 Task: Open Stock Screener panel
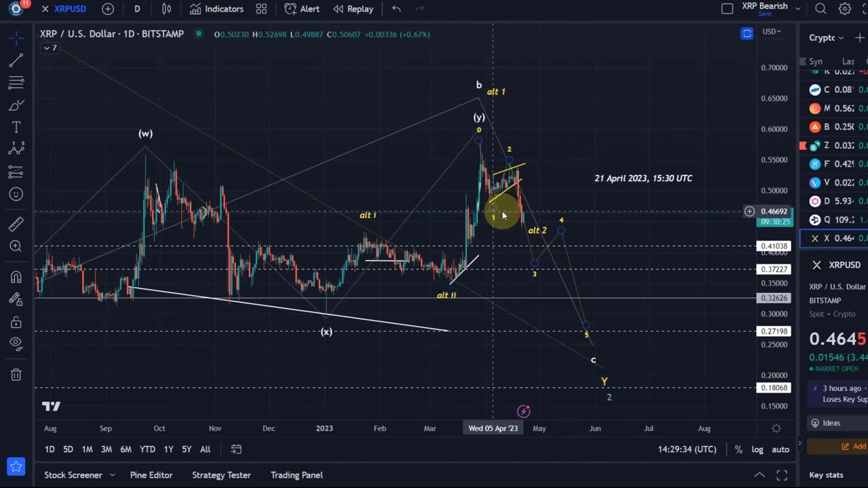[73, 475]
